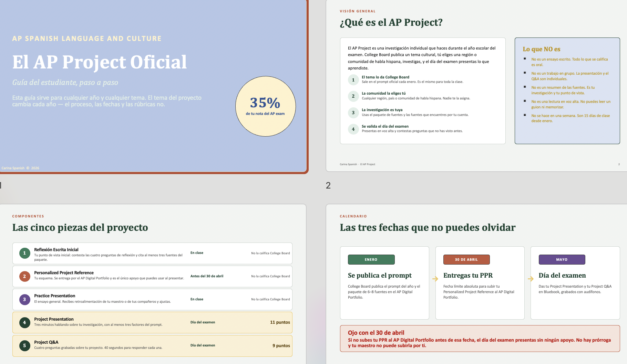This screenshot has height=364, width=627.
Task: Click the 'Personalized Project Reference' row title
Action: pos(64,273)
